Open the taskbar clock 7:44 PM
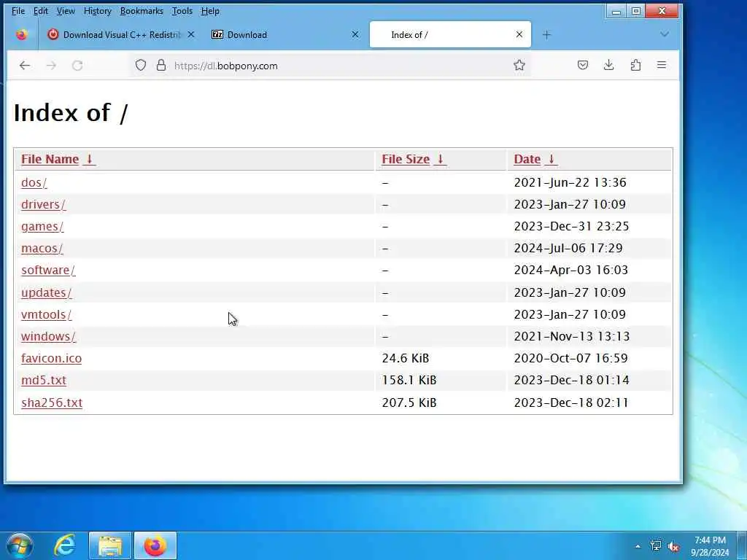The height and width of the screenshot is (560, 747). 710,546
